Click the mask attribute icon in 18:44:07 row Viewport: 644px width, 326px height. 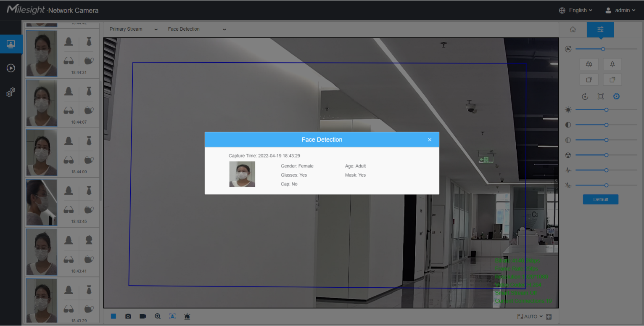click(x=89, y=111)
